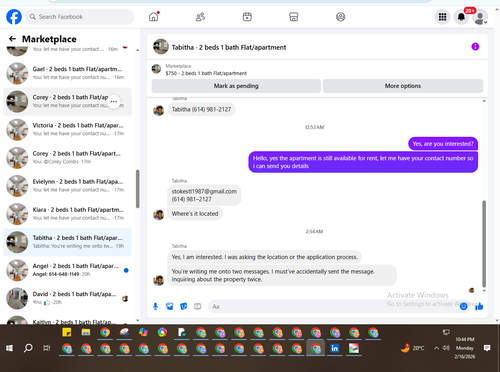Click the conversation list scrollbar thumb
The image size is (500, 372).
click(137, 189)
